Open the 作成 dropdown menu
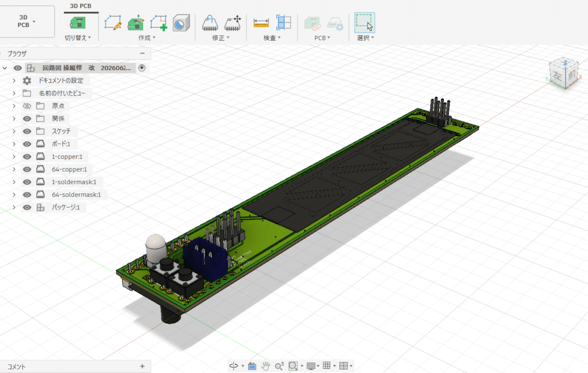The image size is (588, 373). [147, 38]
